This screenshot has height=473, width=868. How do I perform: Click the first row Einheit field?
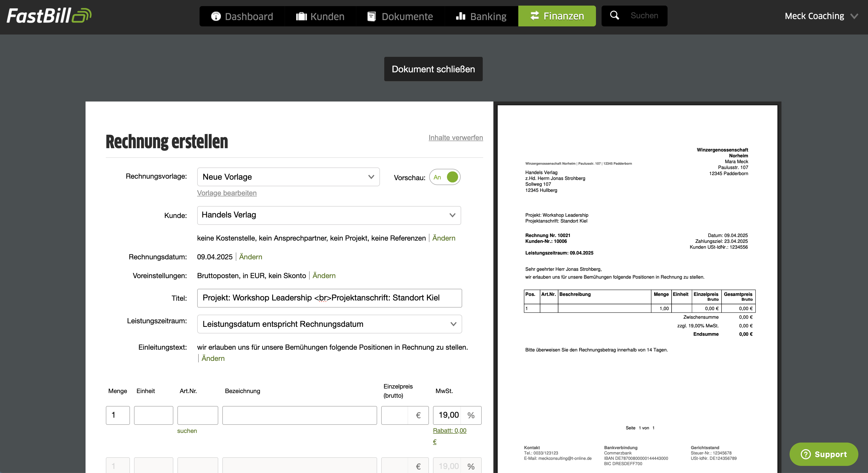154,415
